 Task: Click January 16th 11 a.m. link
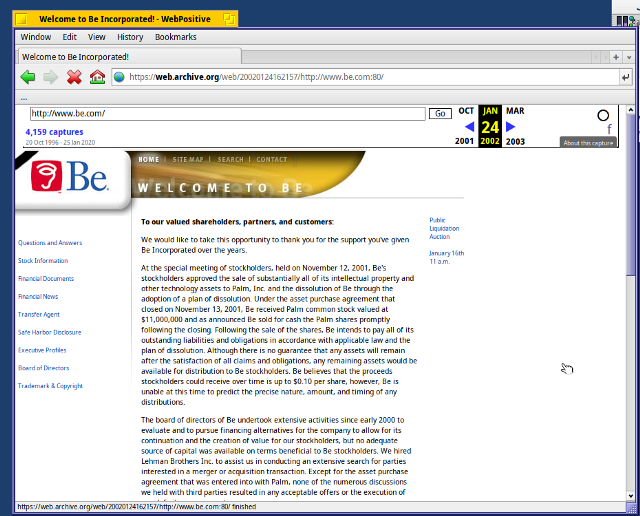tap(447, 257)
